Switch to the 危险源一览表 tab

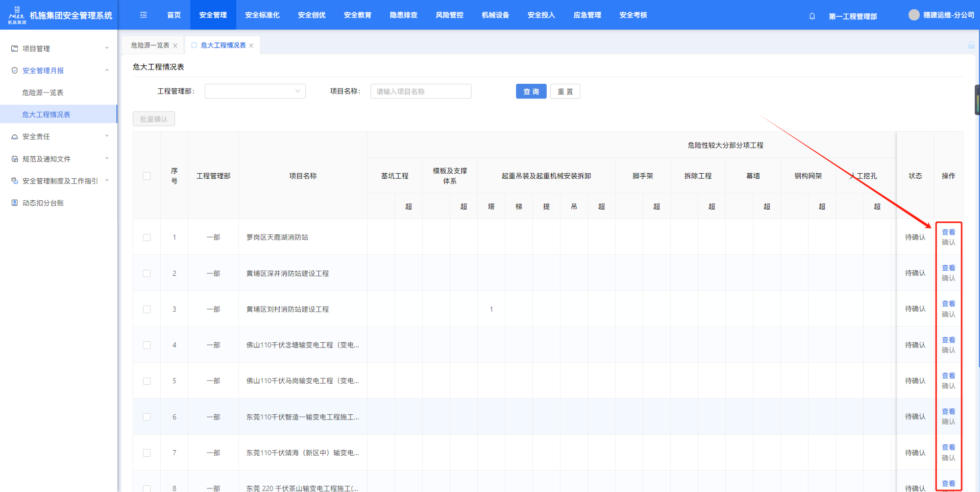(x=150, y=45)
